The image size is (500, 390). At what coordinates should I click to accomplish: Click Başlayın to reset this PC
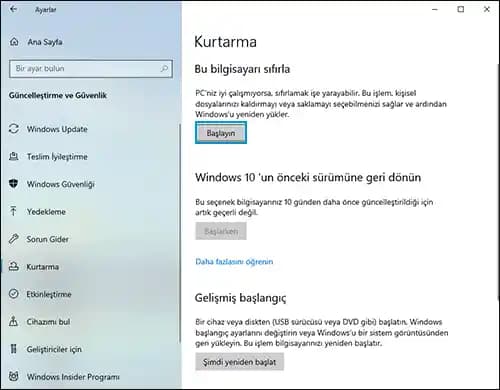point(221,133)
